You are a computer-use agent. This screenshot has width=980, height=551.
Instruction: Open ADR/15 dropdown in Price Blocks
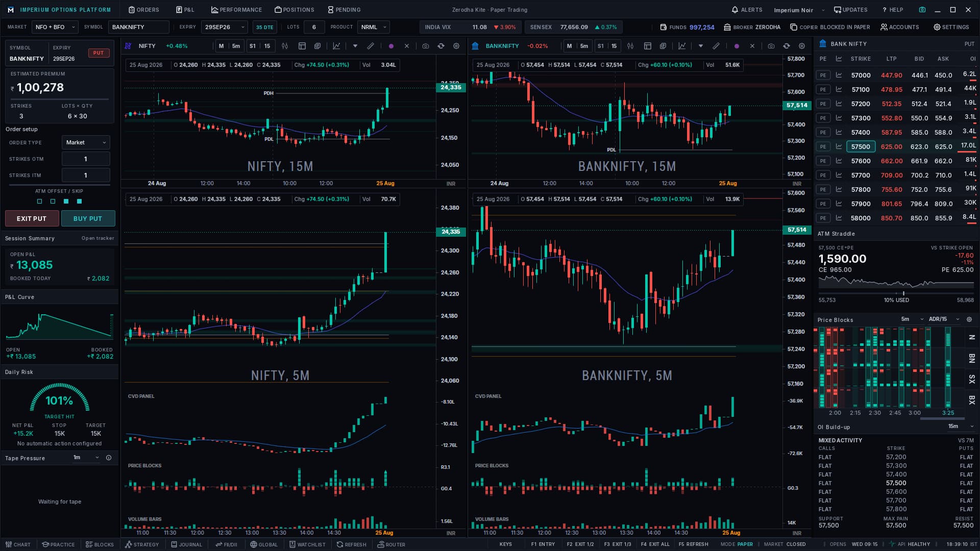[944, 319]
